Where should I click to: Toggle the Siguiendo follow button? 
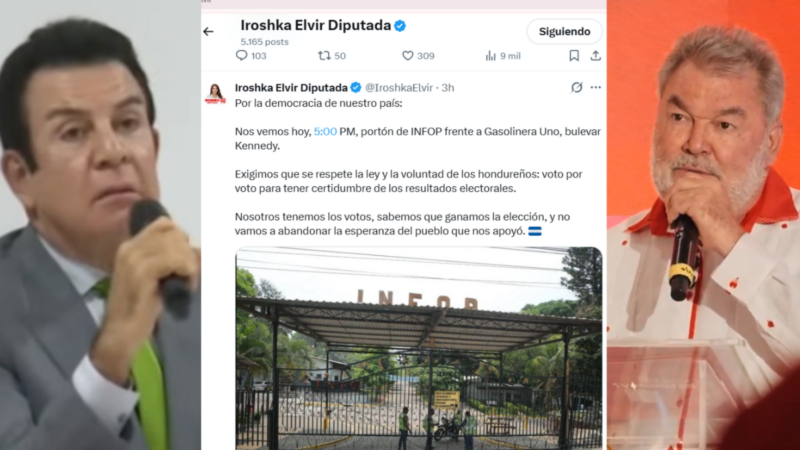(564, 32)
